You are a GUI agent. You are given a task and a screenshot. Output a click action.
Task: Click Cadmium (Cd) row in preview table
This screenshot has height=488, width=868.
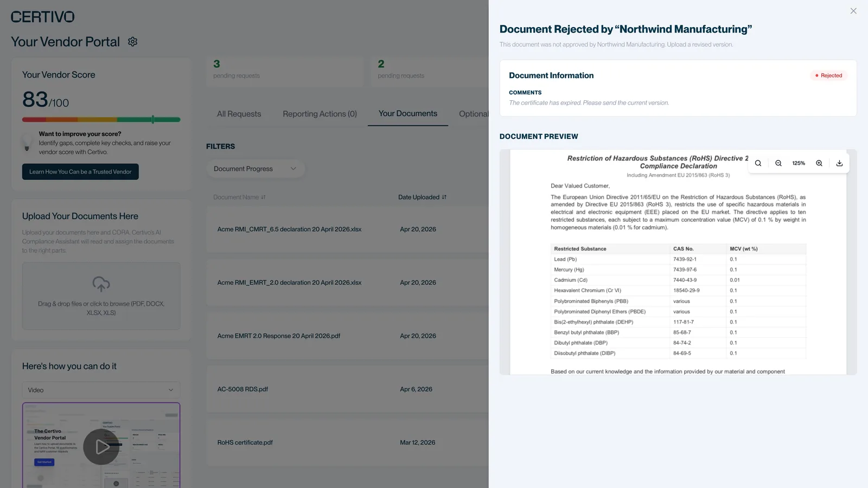(678, 280)
